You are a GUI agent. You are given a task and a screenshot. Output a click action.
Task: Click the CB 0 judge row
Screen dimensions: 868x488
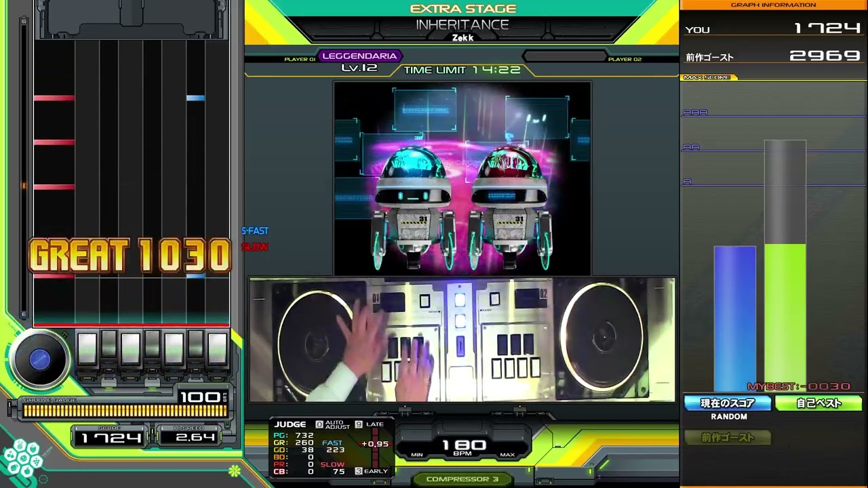(x=294, y=472)
